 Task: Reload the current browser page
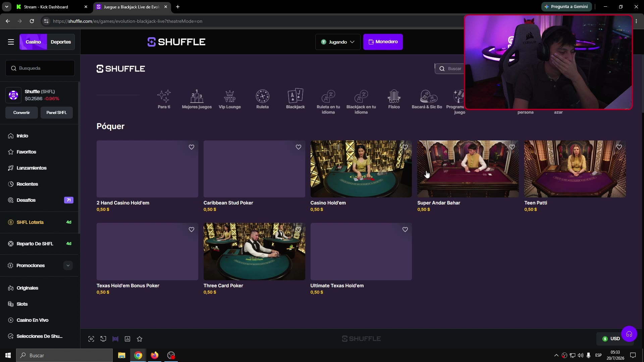click(32, 21)
